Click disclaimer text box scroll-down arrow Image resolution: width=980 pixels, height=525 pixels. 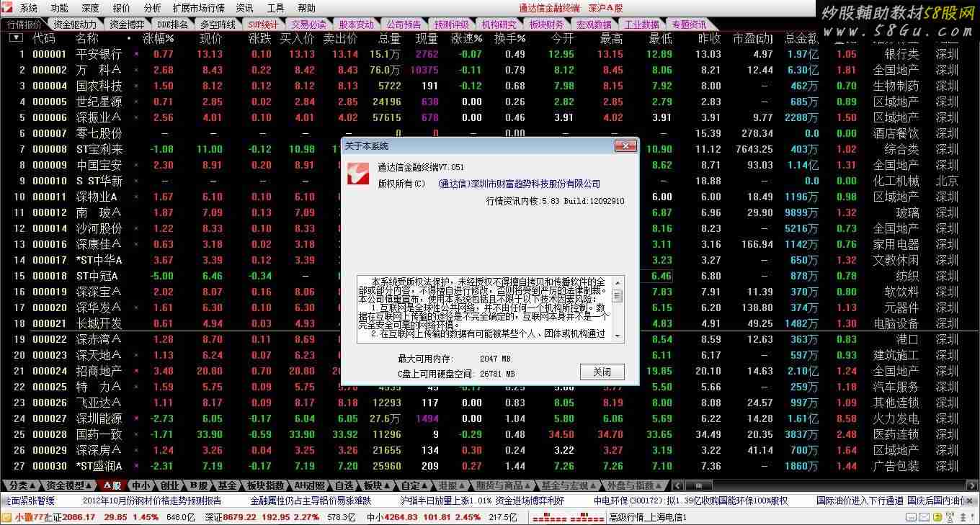[618, 336]
